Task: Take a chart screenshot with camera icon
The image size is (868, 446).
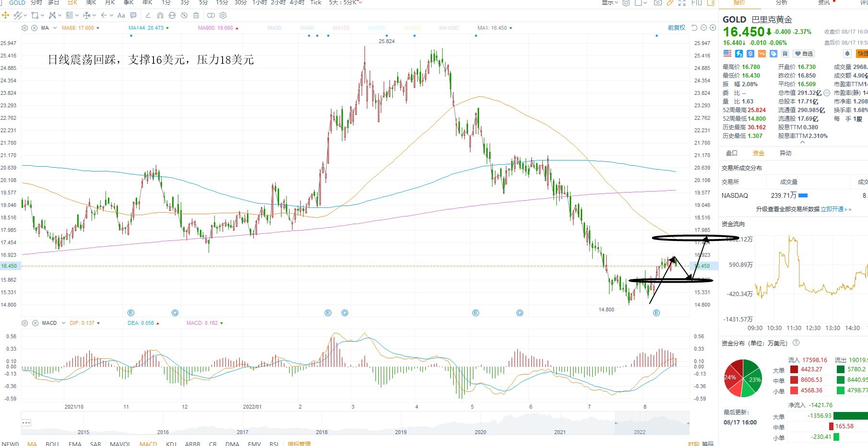Action: (x=658, y=2)
